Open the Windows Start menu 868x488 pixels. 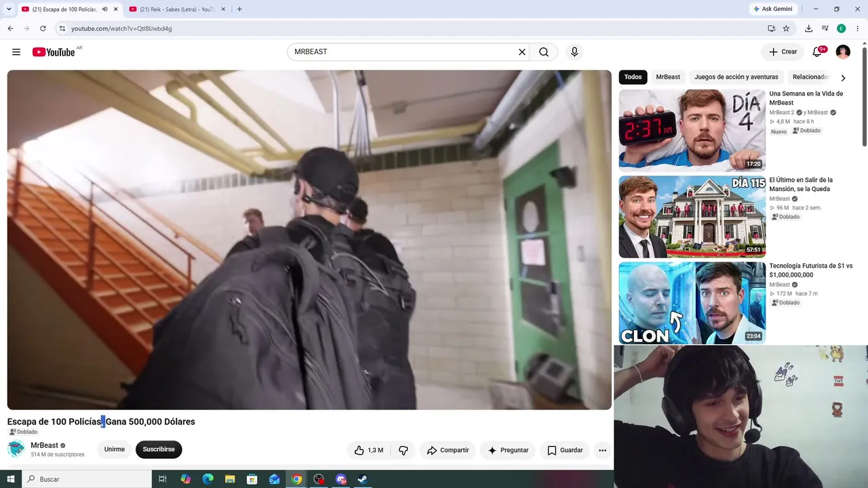click(x=11, y=479)
